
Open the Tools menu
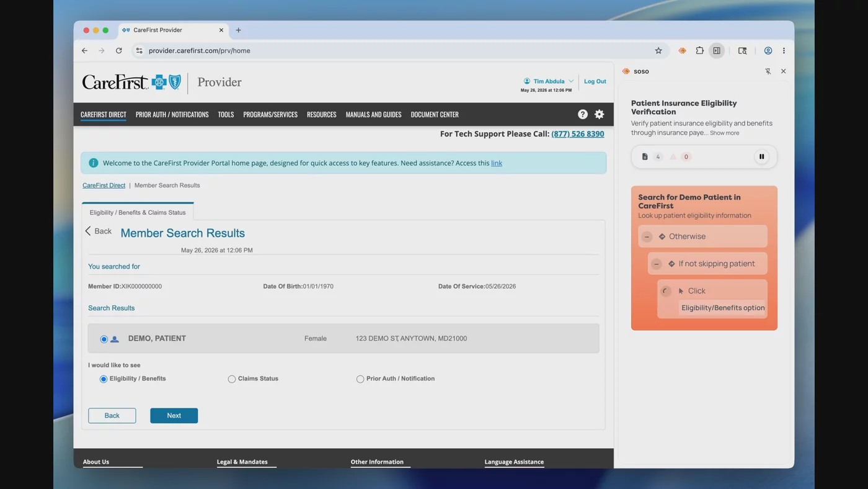click(x=226, y=114)
